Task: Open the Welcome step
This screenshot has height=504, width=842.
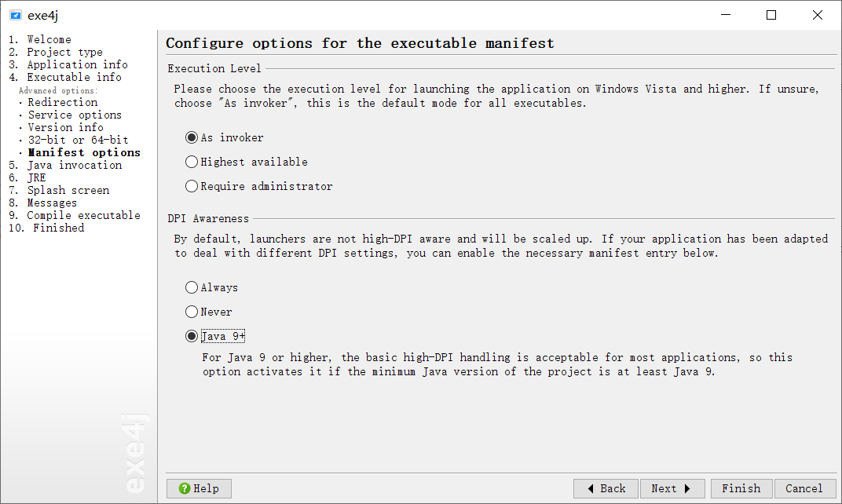Action: (x=49, y=39)
